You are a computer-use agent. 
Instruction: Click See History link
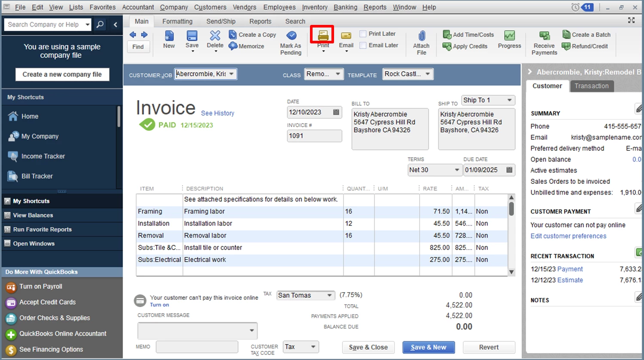coord(218,113)
